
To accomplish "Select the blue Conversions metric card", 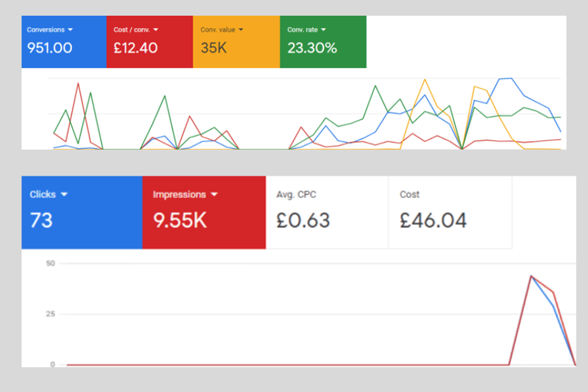I will 63,41.
